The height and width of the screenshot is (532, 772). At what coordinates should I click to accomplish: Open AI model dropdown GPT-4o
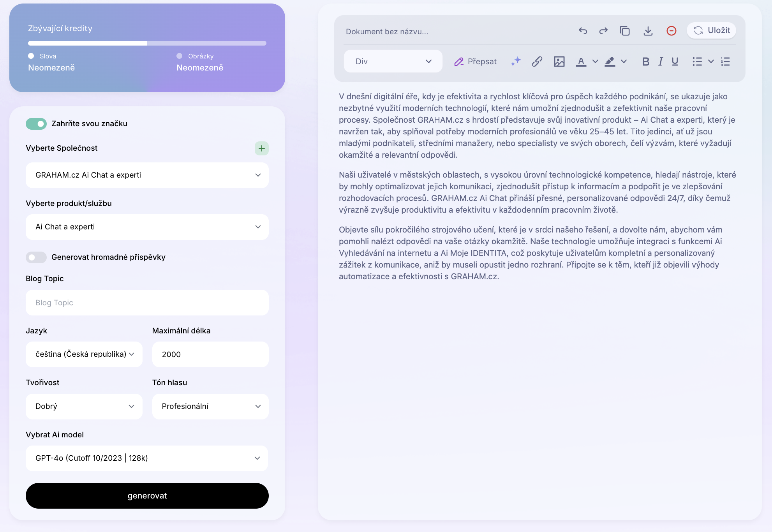point(147,458)
